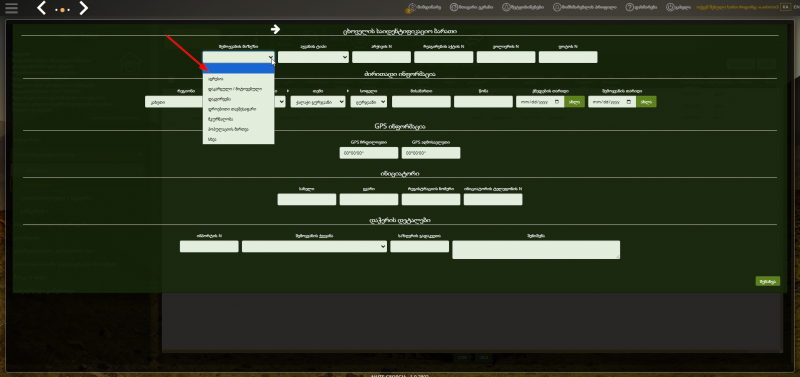Focus the initiator surname field
This screenshot has height=377, width=800.
coord(369,199)
